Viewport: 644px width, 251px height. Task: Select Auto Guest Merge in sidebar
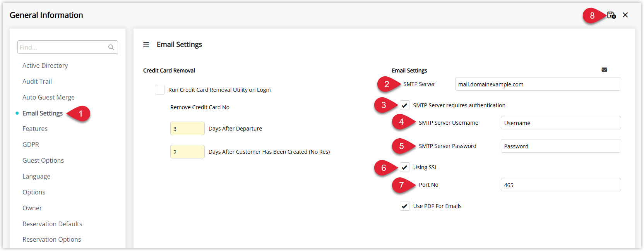click(x=48, y=97)
